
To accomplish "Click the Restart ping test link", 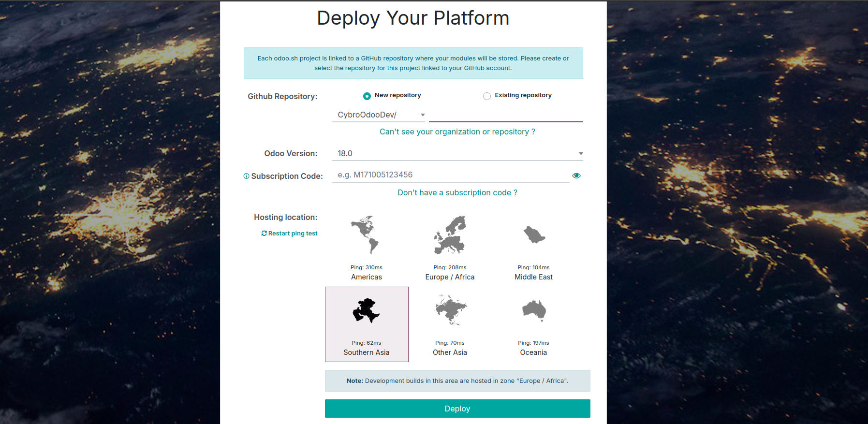I will pos(293,234).
